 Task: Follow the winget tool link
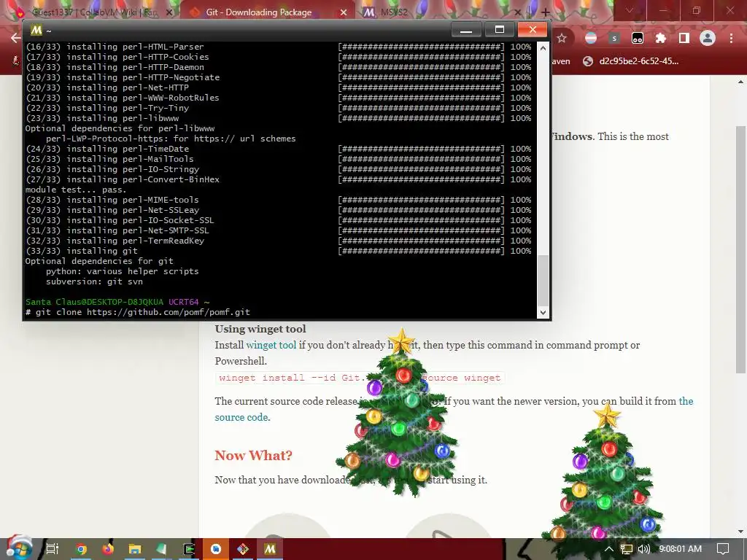[x=271, y=345]
